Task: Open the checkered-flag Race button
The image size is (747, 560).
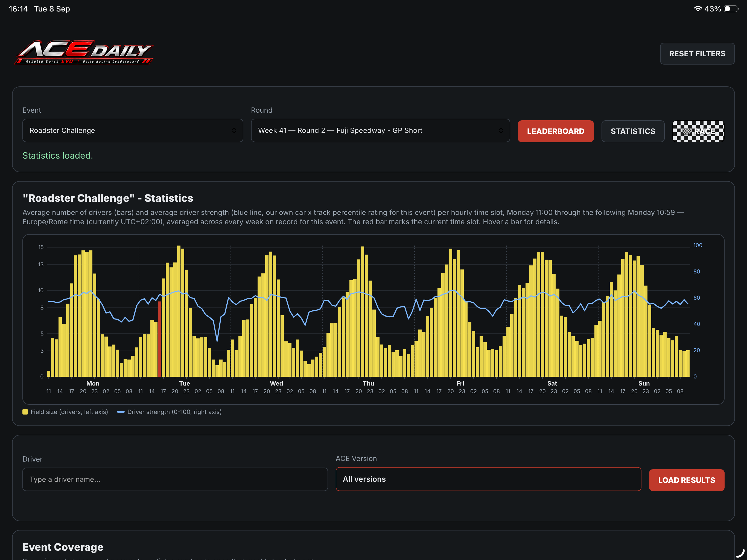Action: pyautogui.click(x=698, y=131)
